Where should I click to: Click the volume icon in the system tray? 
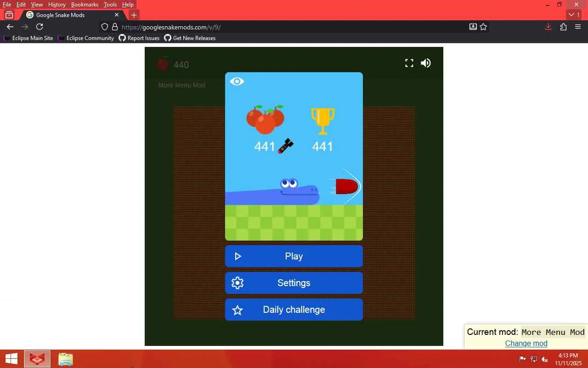545,359
